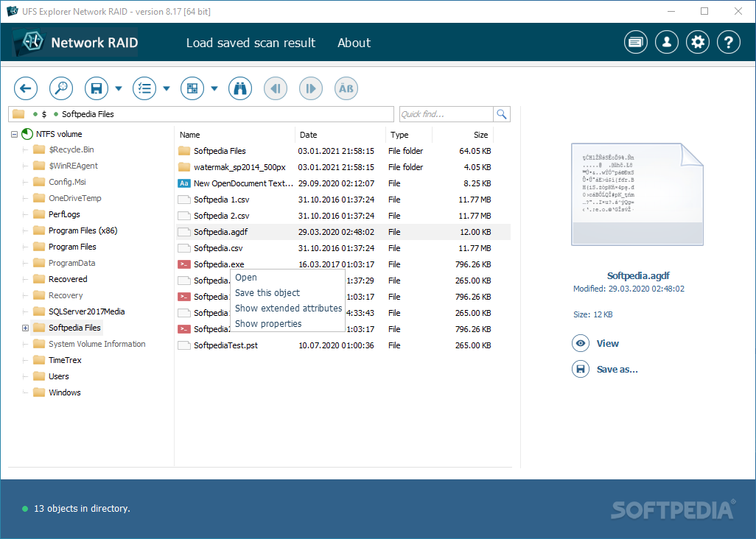Select SQLServer2017Media folder in the tree
The height and width of the screenshot is (539, 756).
coord(87,311)
